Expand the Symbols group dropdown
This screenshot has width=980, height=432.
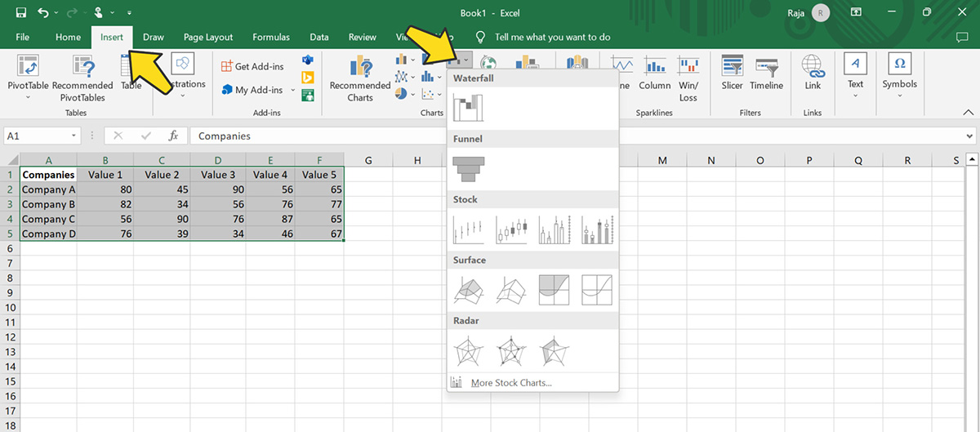click(x=899, y=96)
